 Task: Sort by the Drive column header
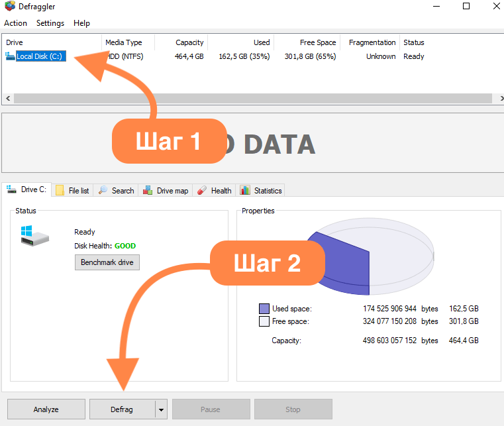(52, 42)
